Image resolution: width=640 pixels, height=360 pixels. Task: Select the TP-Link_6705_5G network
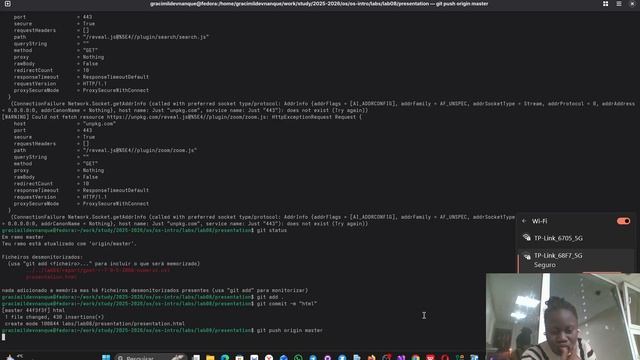pyautogui.click(x=576, y=238)
